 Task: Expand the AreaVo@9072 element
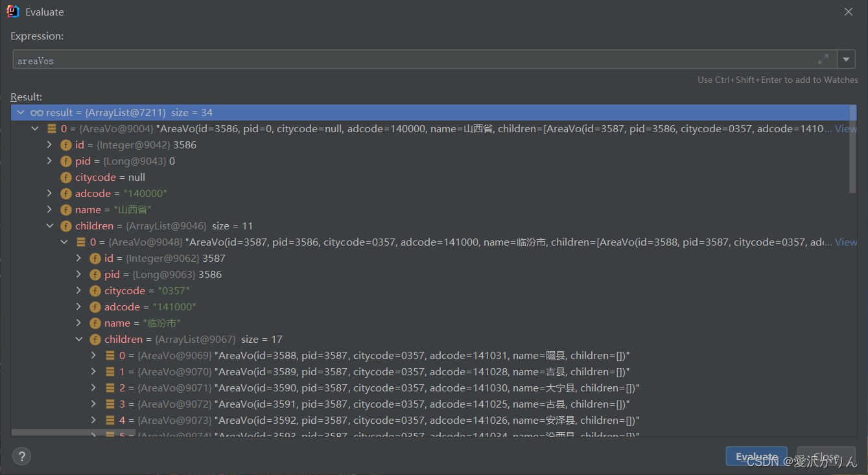click(94, 404)
